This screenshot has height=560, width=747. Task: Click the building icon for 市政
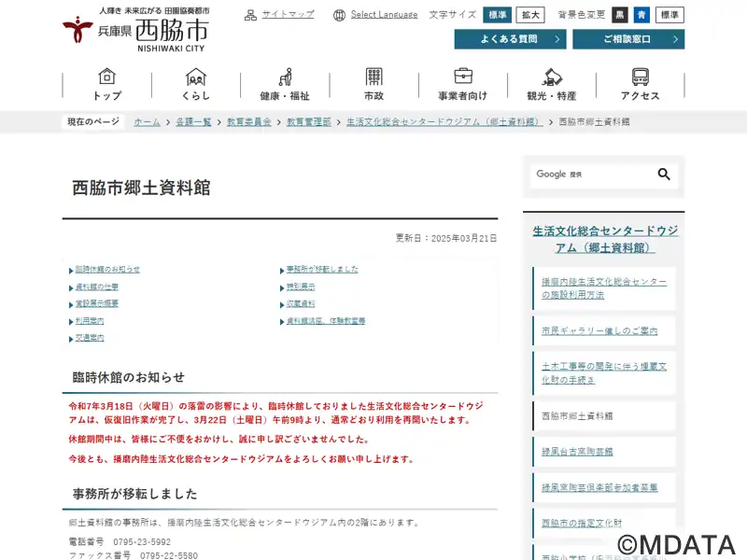[x=374, y=77]
